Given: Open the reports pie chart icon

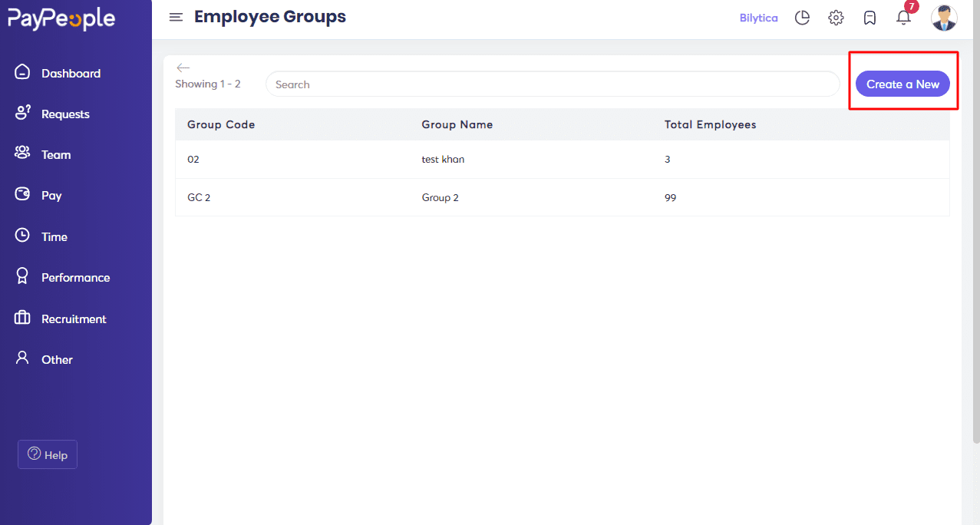Looking at the screenshot, I should coord(802,17).
